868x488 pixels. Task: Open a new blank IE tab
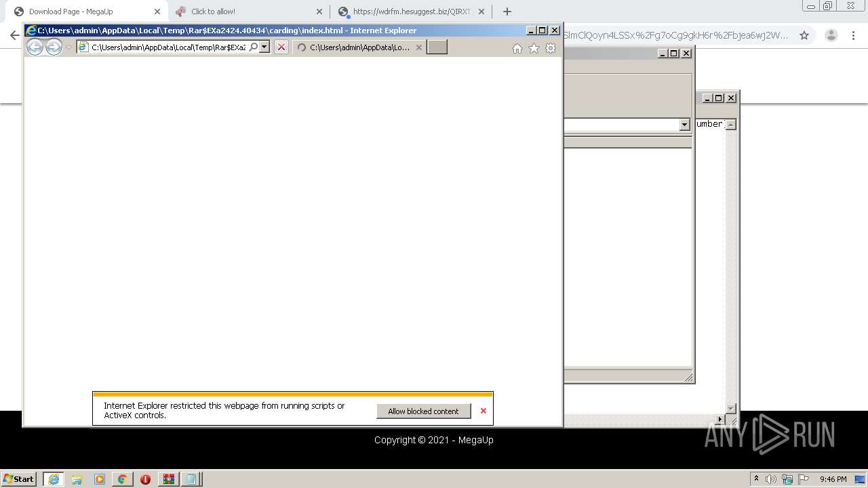point(437,47)
